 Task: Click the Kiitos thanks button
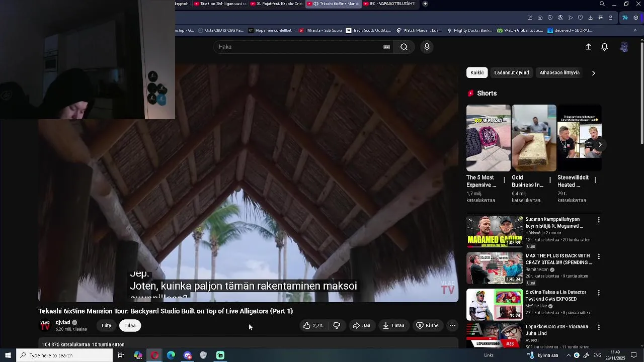pyautogui.click(x=427, y=325)
